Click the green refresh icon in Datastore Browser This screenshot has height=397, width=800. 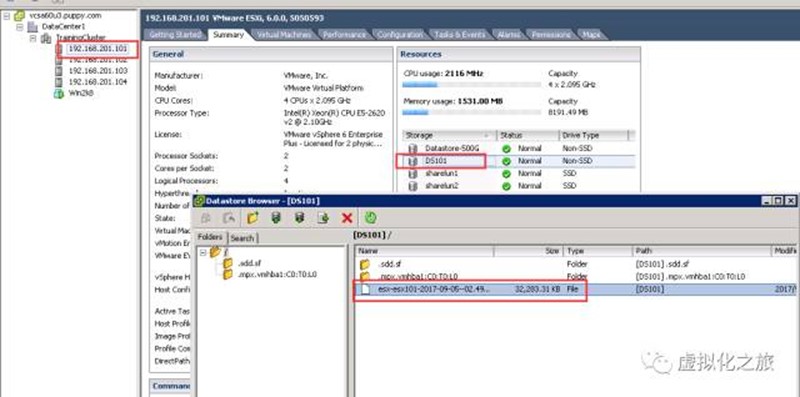370,218
